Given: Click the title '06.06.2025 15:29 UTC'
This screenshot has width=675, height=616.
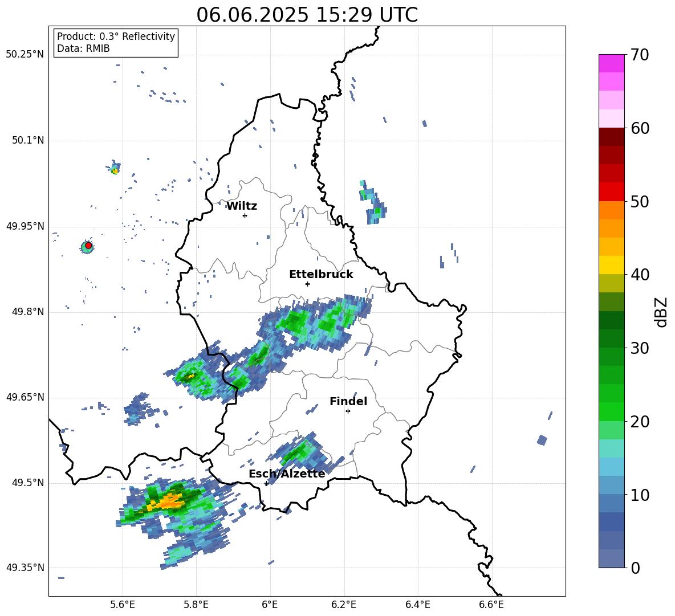Looking at the screenshot, I should coord(307,15).
